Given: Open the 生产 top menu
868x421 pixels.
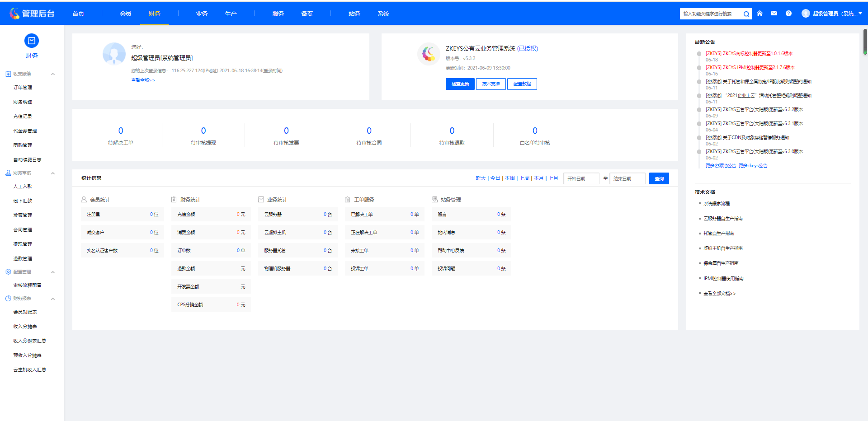Looking at the screenshot, I should [231, 14].
